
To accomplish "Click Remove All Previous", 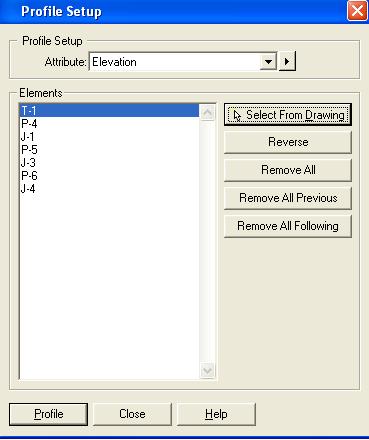I will click(288, 198).
